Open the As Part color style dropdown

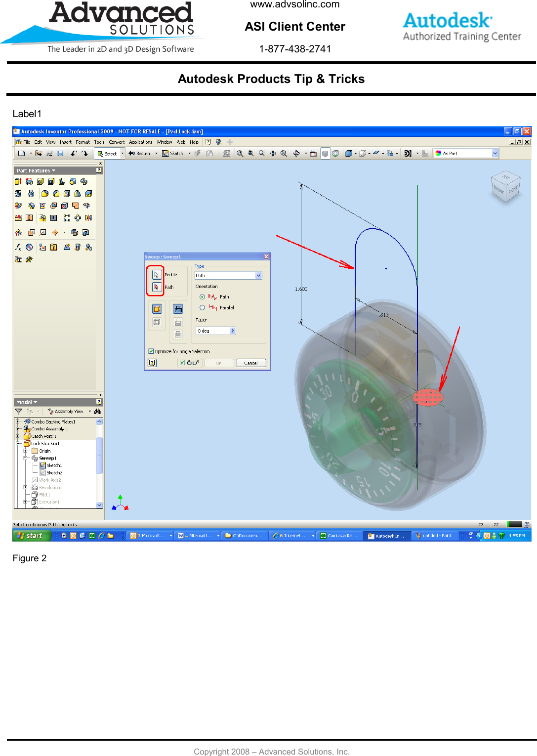pyautogui.click(x=495, y=153)
